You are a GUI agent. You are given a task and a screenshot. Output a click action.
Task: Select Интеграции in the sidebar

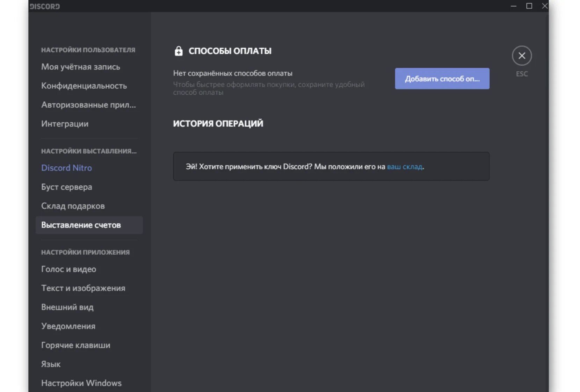(x=65, y=124)
